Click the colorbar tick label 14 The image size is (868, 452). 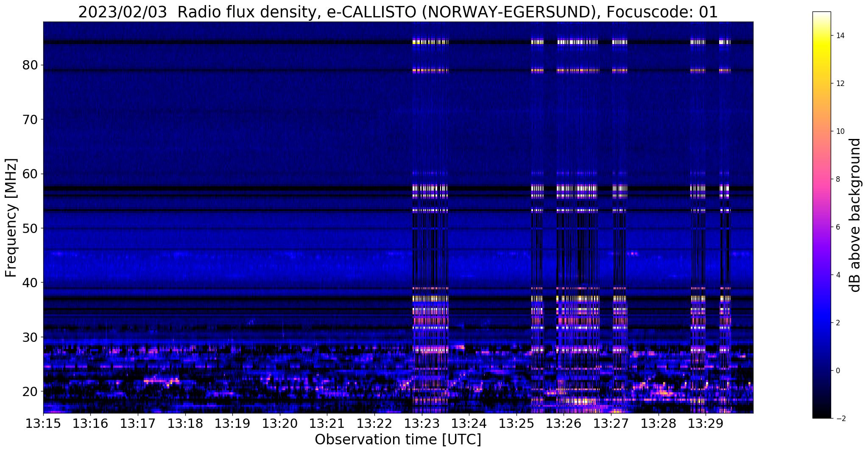pyautogui.click(x=840, y=36)
